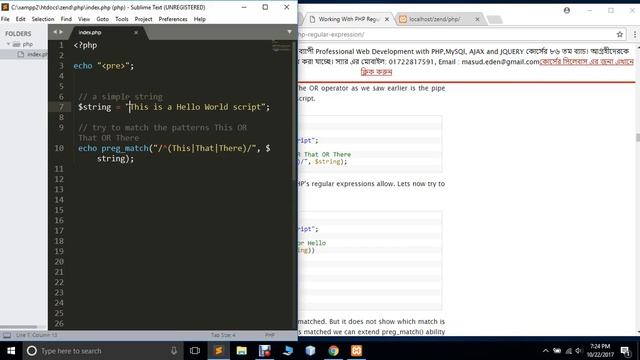Image resolution: width=640 pixels, height=360 pixels.
Task: Click the red Bengali course syllabus link
Action: pos(587,62)
